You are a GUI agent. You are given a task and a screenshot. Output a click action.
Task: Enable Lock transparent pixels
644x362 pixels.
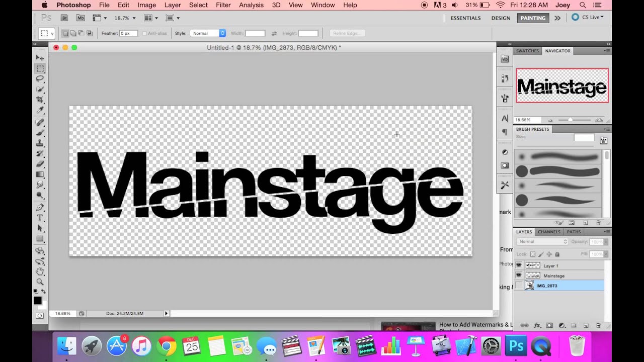tap(533, 254)
